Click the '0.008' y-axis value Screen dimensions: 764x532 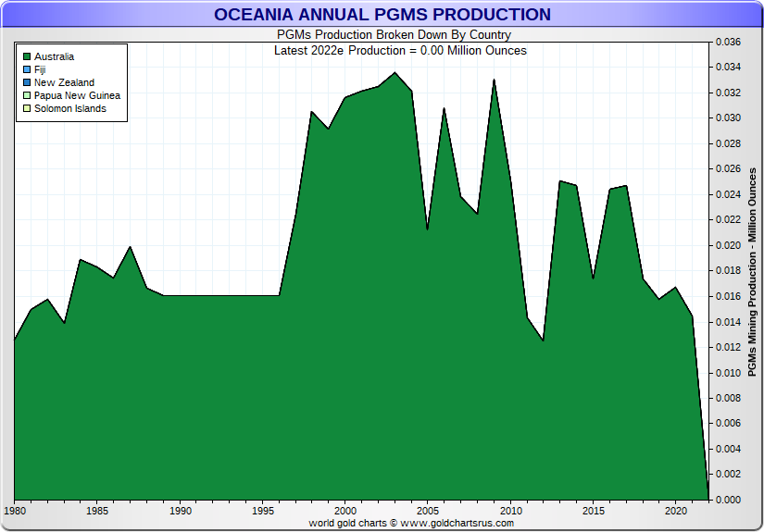click(728, 398)
